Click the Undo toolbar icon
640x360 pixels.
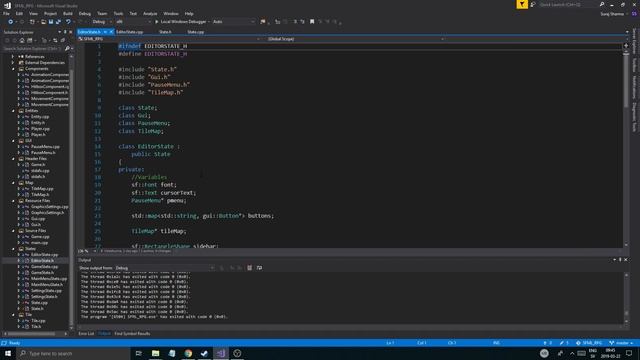pyautogui.click(x=68, y=22)
